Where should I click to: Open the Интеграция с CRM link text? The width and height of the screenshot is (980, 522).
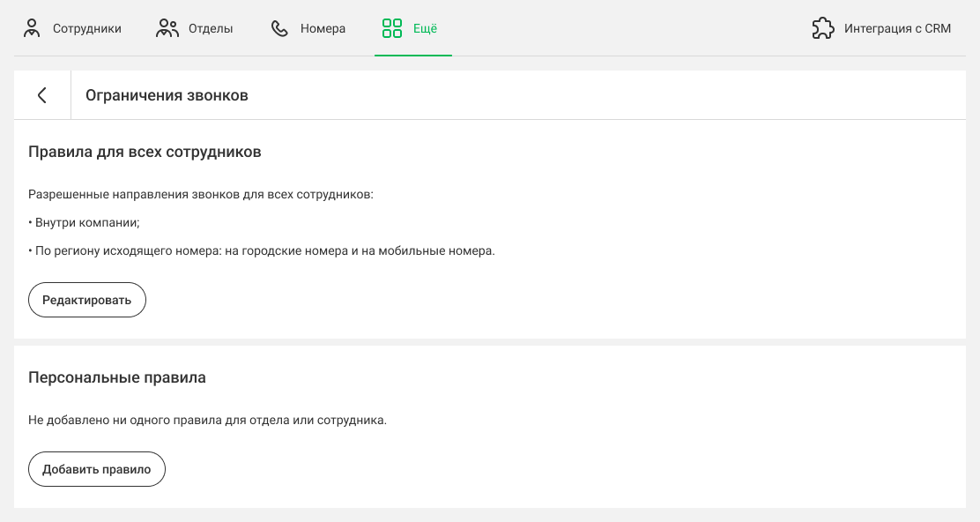(897, 29)
